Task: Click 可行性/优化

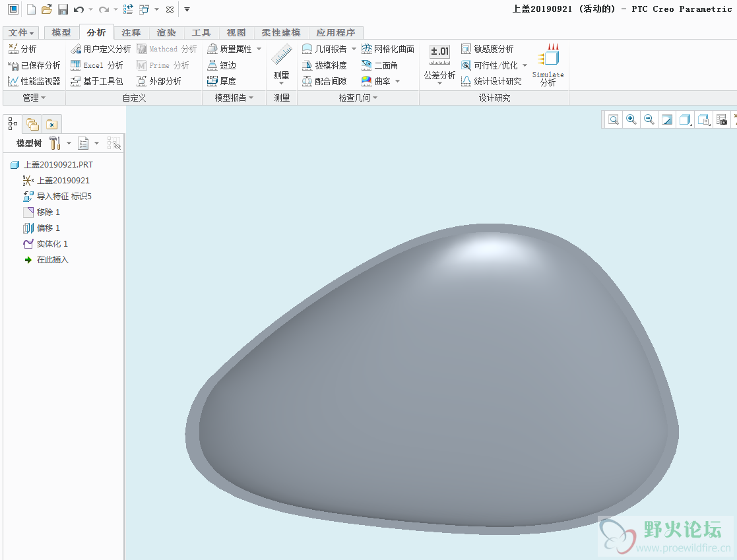Action: [x=490, y=65]
